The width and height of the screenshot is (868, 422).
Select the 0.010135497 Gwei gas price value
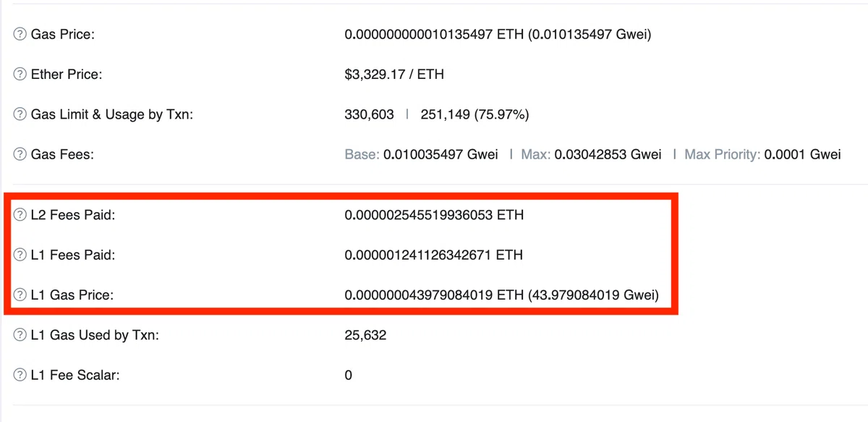pyautogui.click(x=590, y=34)
